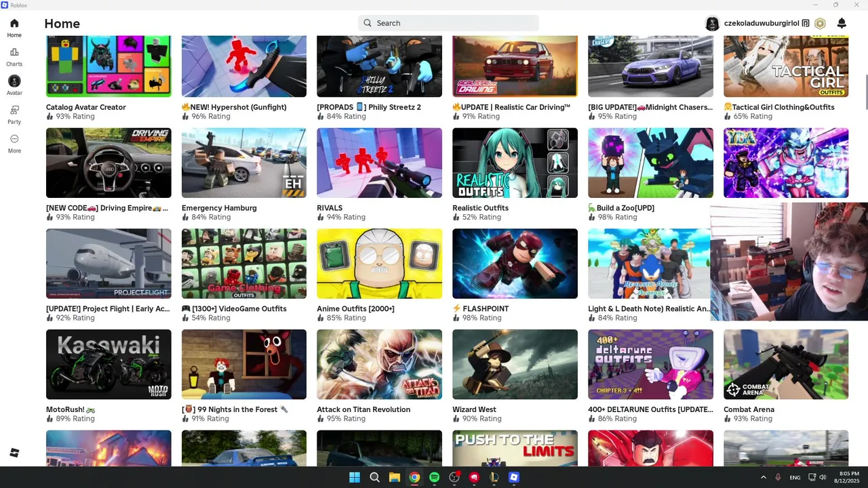The width and height of the screenshot is (868, 488).
Task: Click the user avatar picture in header
Action: click(712, 23)
